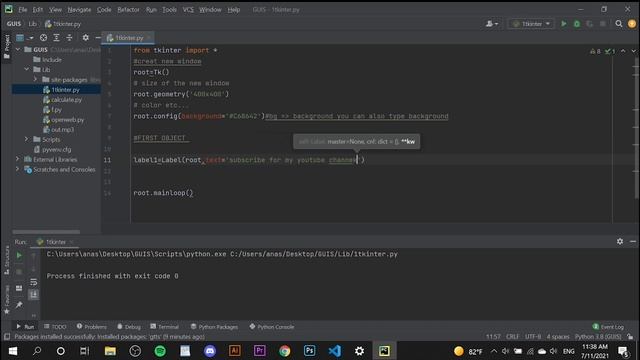Open Project panel options gear icon
This screenshot has width=640, height=360.
tap(85, 38)
